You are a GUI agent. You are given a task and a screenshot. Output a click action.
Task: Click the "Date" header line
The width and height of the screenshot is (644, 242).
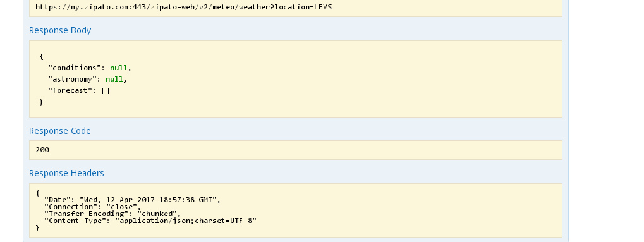pos(132,200)
